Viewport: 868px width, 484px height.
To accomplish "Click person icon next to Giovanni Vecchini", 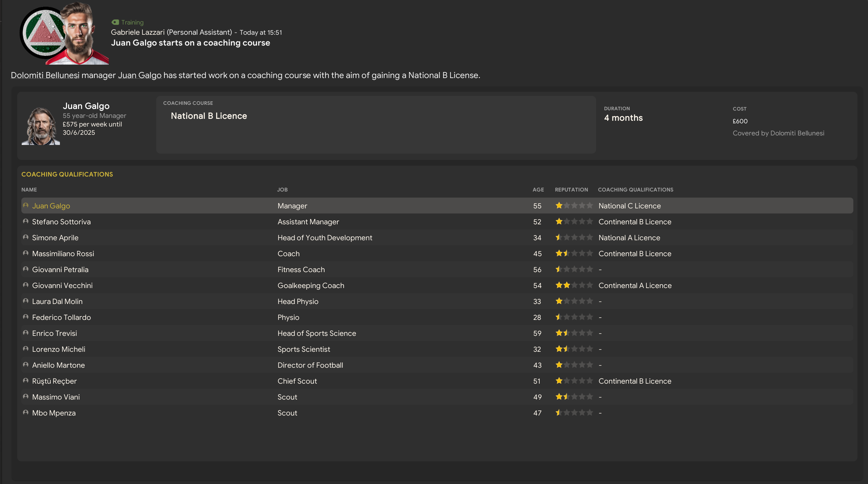I will 26,285.
